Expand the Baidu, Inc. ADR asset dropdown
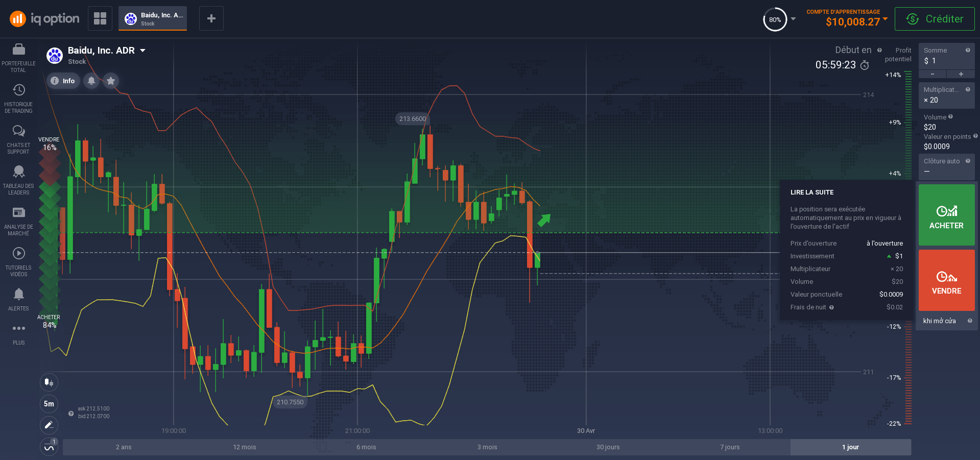Image resolution: width=980 pixels, height=460 pixels. (x=142, y=51)
